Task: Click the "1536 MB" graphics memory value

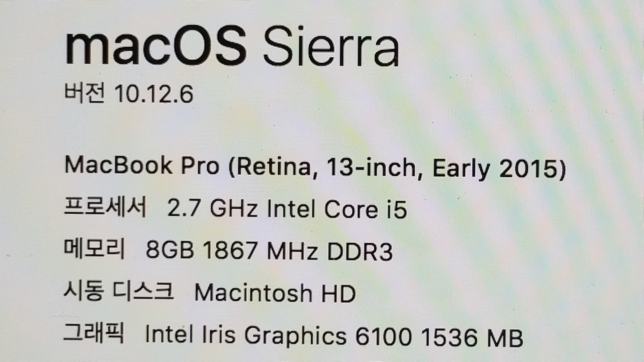Action: pyautogui.click(x=472, y=337)
